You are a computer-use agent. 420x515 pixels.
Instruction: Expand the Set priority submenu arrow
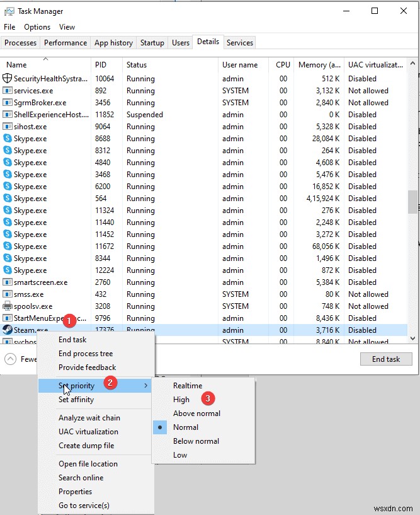pyautogui.click(x=146, y=386)
